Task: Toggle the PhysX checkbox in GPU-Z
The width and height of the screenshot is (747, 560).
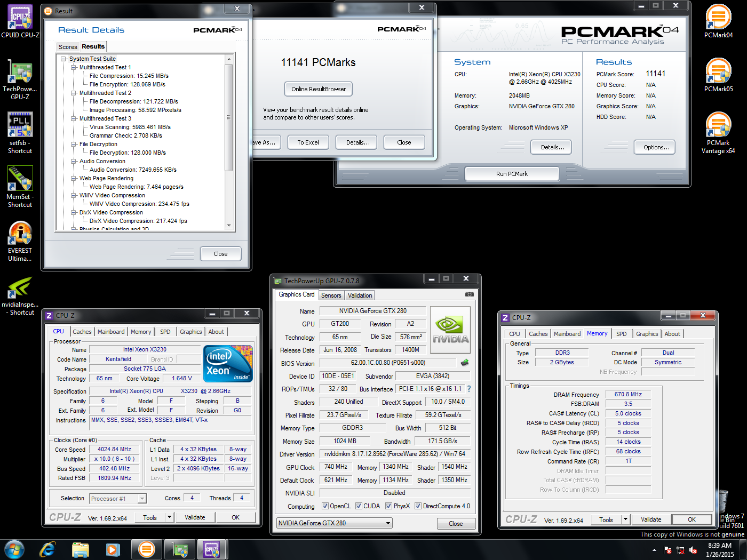Action: coord(389,506)
